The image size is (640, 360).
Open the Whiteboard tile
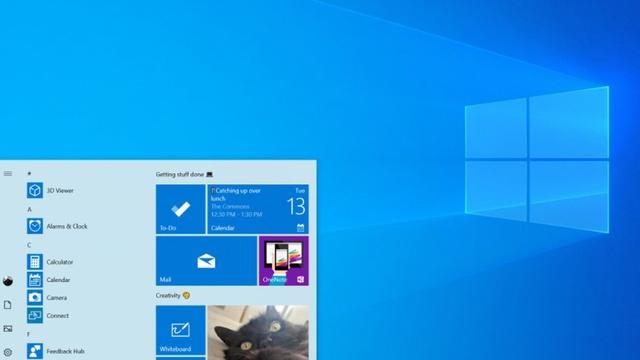(180, 330)
